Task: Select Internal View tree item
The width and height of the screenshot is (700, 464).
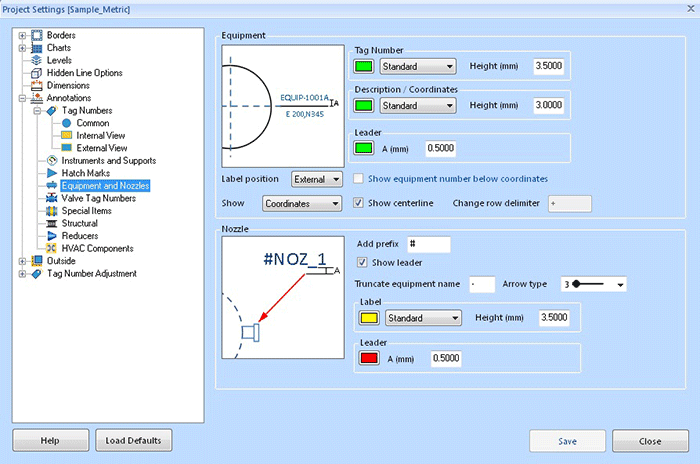Action: pos(100,135)
